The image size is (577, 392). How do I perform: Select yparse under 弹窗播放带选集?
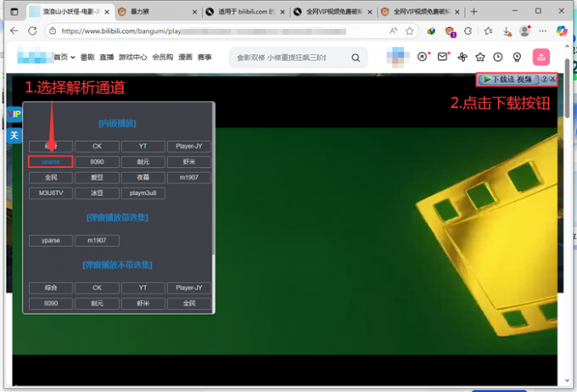point(51,240)
